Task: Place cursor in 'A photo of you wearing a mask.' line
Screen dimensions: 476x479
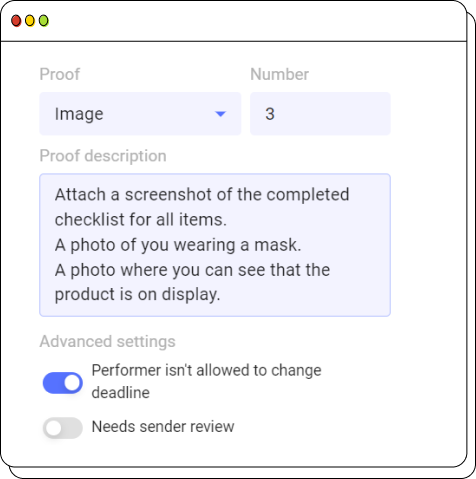Action: tap(178, 245)
